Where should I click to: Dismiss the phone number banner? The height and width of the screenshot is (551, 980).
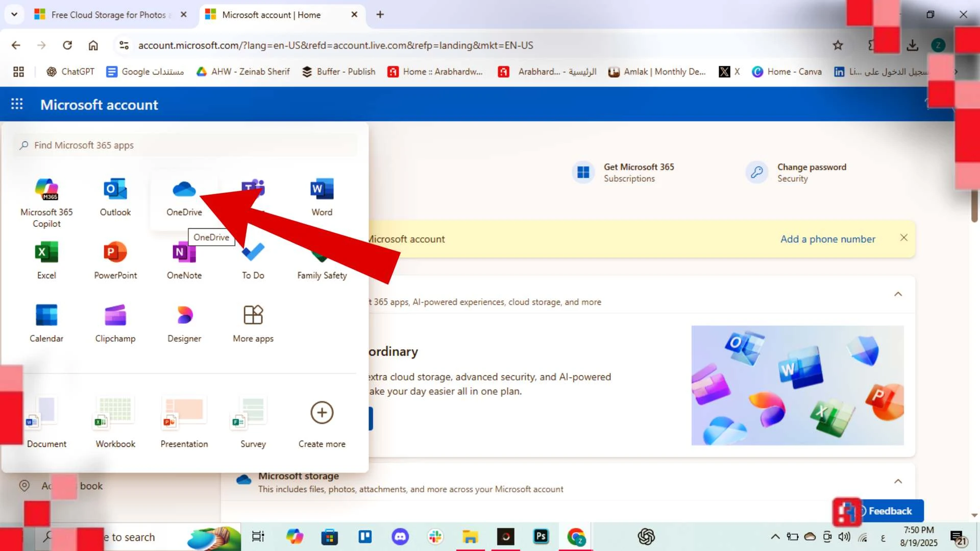(x=903, y=237)
